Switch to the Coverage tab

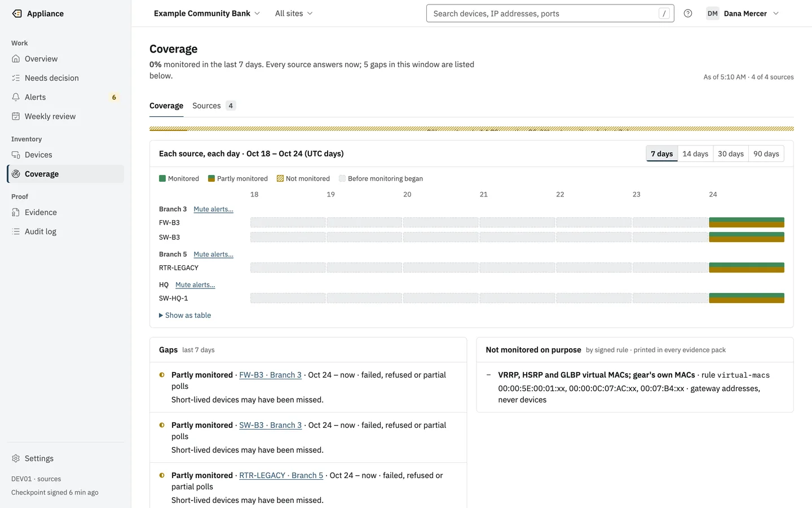click(166, 106)
